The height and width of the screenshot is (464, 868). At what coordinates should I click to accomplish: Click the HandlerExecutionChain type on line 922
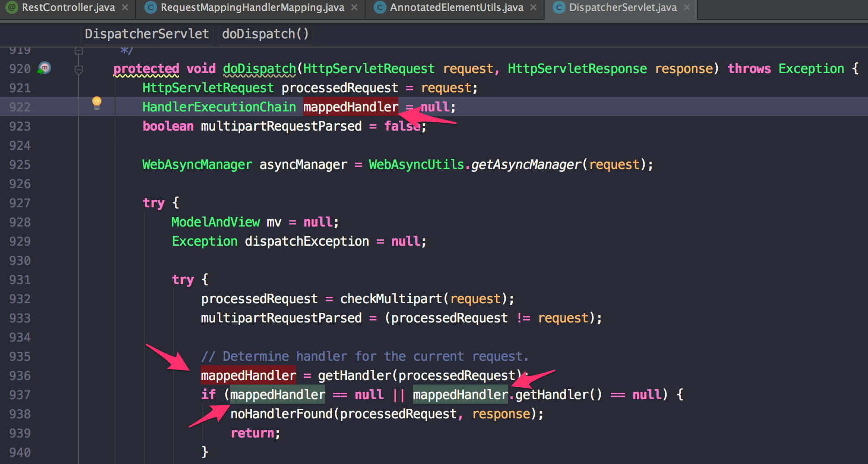click(x=219, y=107)
